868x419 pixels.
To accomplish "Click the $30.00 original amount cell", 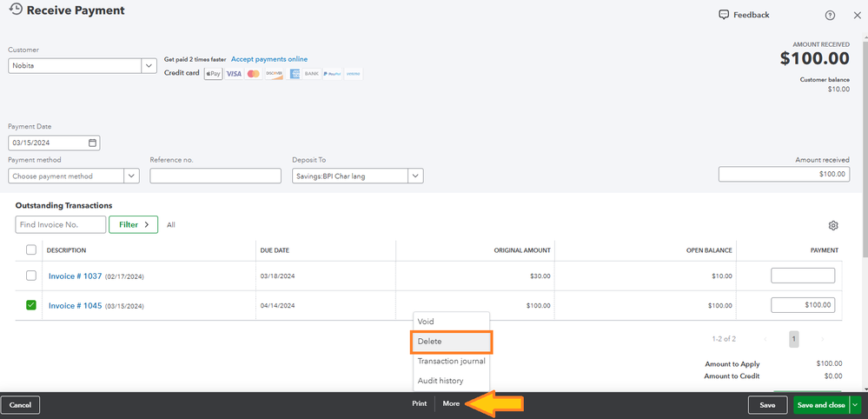I will 540,276.
